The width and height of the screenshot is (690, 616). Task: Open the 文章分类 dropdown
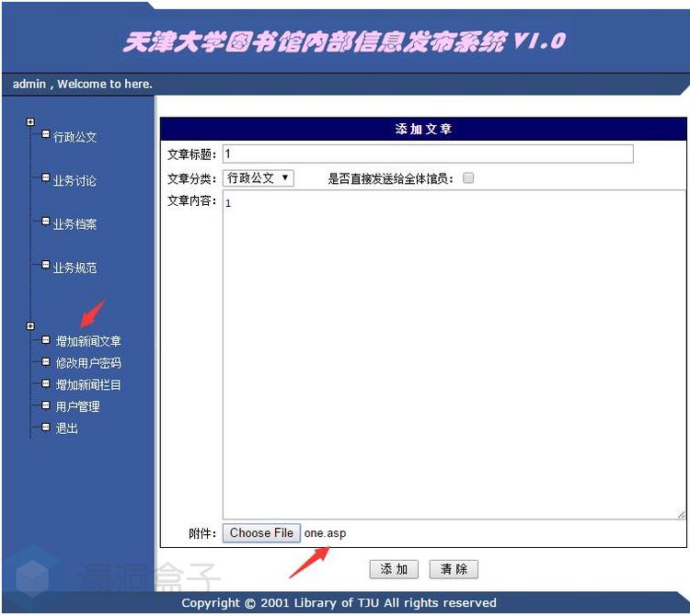click(259, 178)
